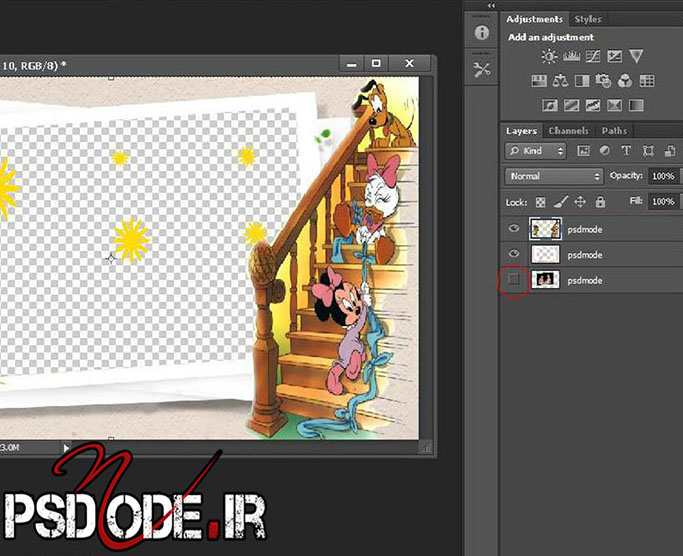Filter layers by shape layers
The height and width of the screenshot is (556, 683).
648,151
